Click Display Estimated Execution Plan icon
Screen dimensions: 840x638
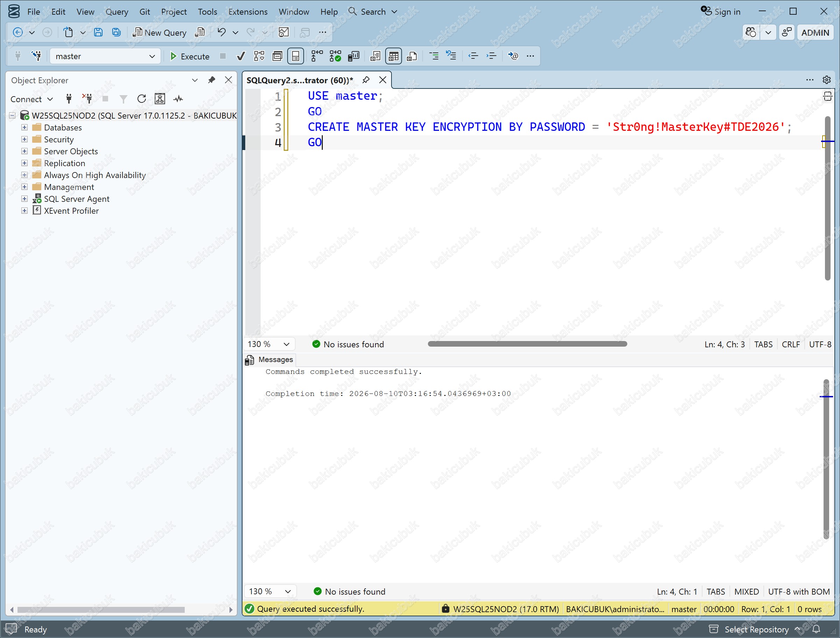[x=259, y=56]
